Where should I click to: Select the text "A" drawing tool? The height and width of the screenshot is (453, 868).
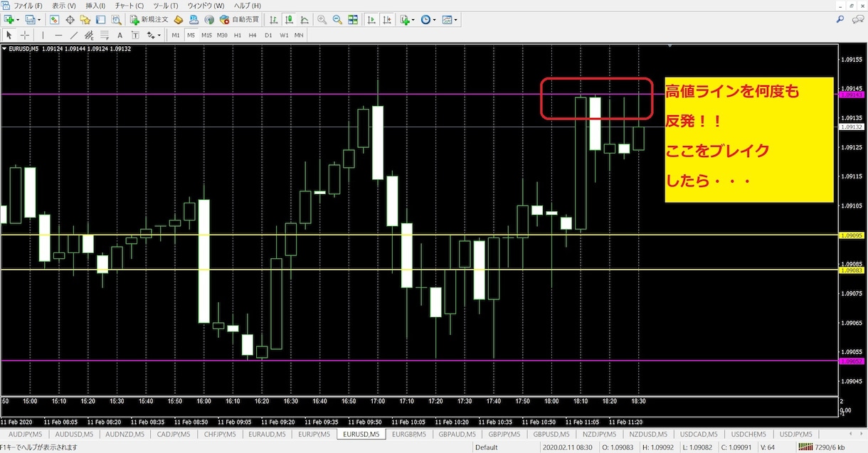[x=119, y=35]
